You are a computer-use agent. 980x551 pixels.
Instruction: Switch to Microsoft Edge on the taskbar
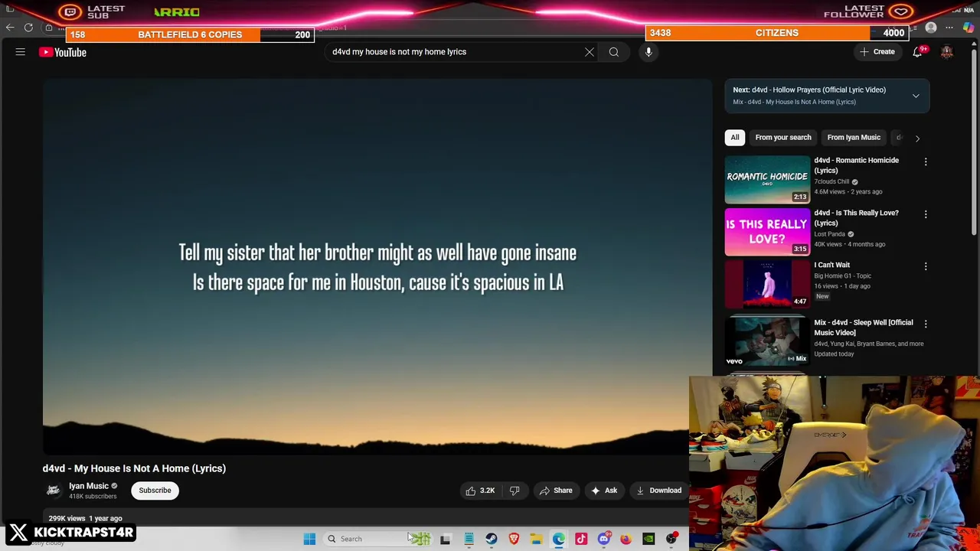point(559,539)
